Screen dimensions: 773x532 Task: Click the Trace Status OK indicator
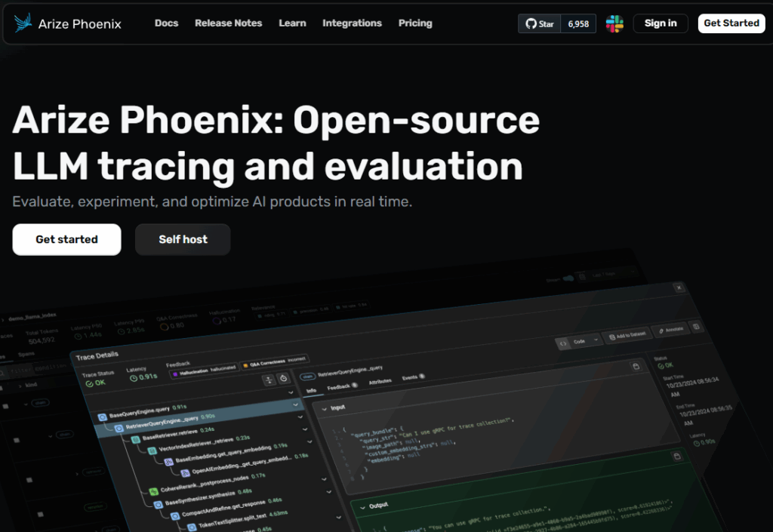(x=96, y=383)
